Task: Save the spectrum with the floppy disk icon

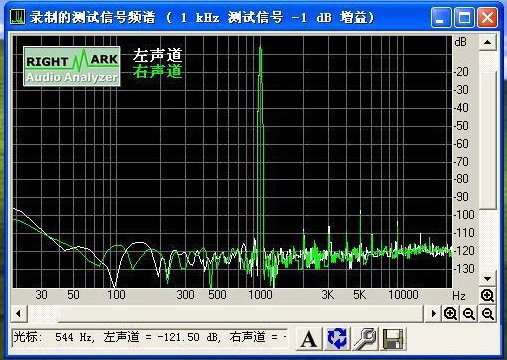Action: [393, 339]
